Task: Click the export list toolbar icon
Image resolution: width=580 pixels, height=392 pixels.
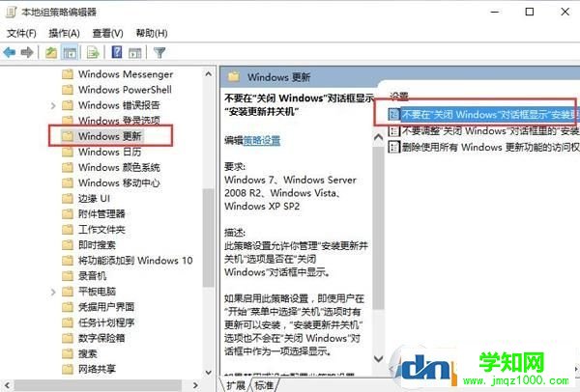Action: pyautogui.click(x=93, y=53)
